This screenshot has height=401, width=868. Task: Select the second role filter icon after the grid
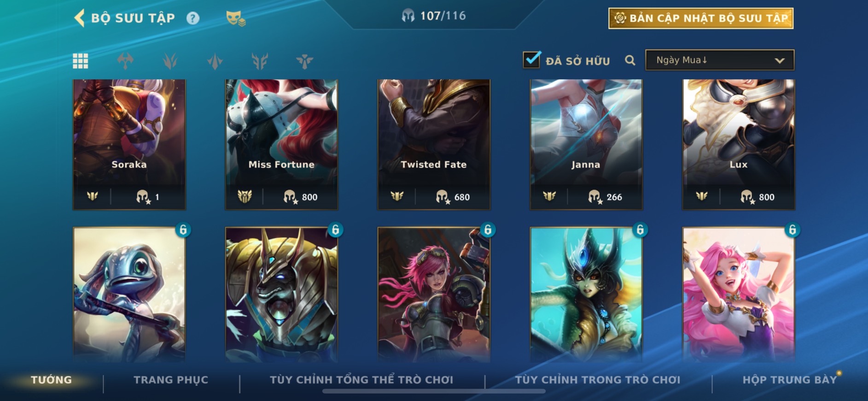pos(170,61)
